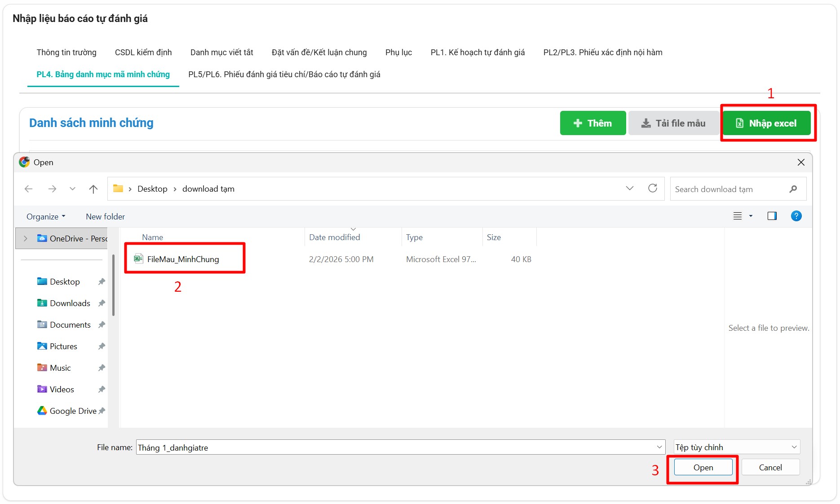Select the FileMau_MinhChung Excel file

tap(183, 259)
